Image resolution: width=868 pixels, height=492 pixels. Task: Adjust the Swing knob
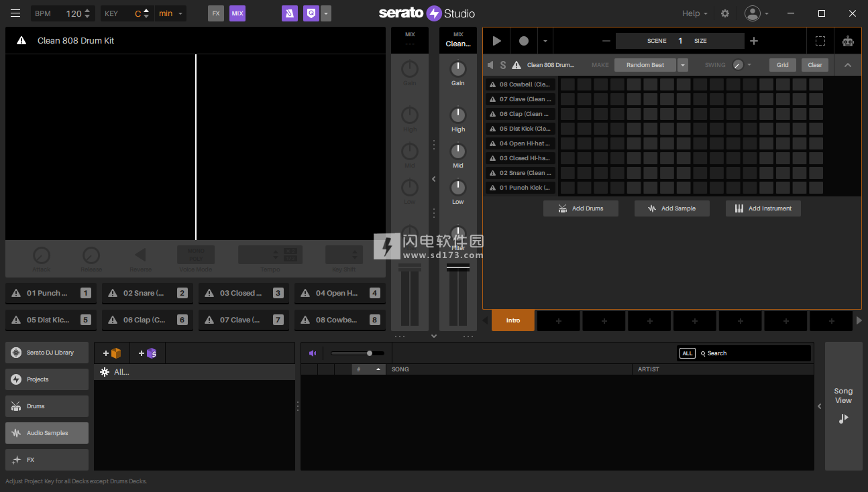[738, 65]
